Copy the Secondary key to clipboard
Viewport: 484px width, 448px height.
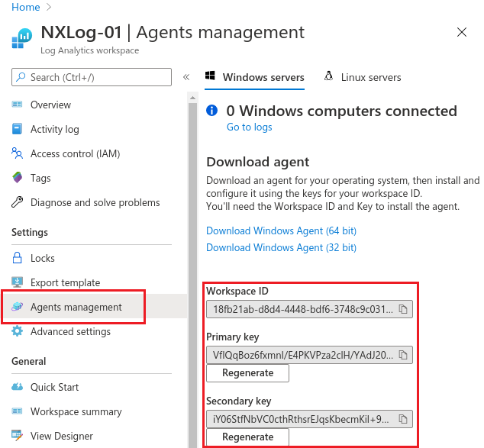click(403, 419)
